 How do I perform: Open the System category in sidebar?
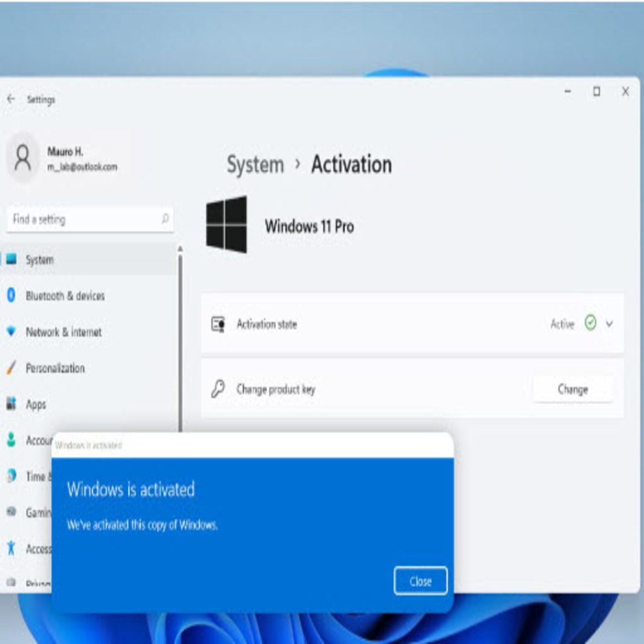[x=40, y=260]
